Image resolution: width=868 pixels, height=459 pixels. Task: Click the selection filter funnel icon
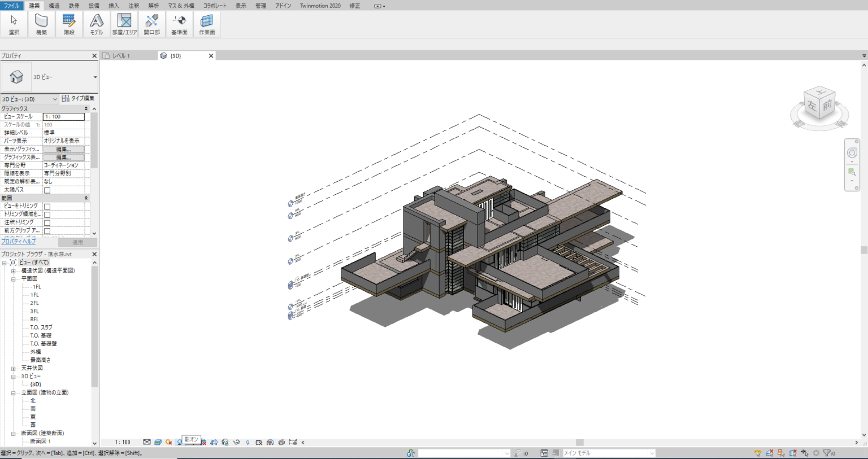[x=827, y=453]
